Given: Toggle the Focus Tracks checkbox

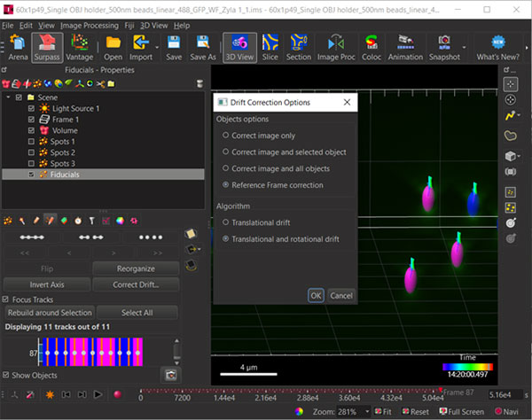Looking at the screenshot, I should [5, 299].
